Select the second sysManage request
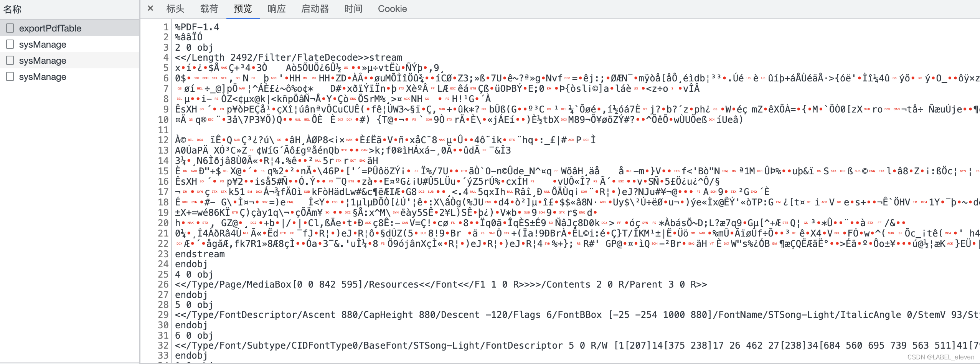This screenshot has width=980, height=364. (x=69, y=60)
